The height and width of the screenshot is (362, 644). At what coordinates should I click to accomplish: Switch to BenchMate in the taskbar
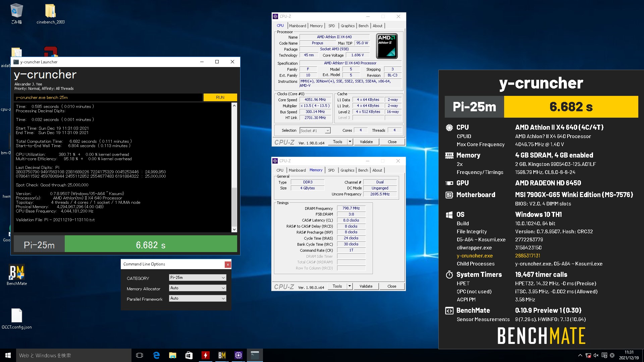(x=222, y=355)
